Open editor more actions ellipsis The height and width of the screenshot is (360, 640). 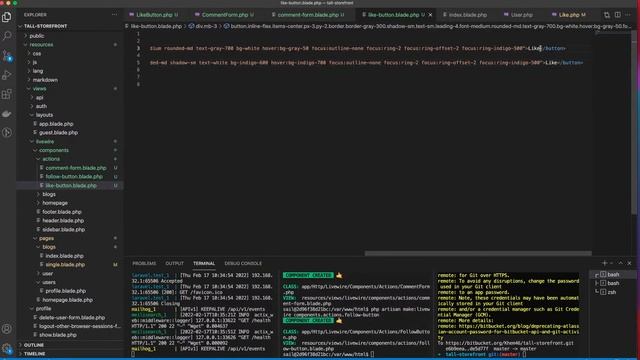[629, 15]
